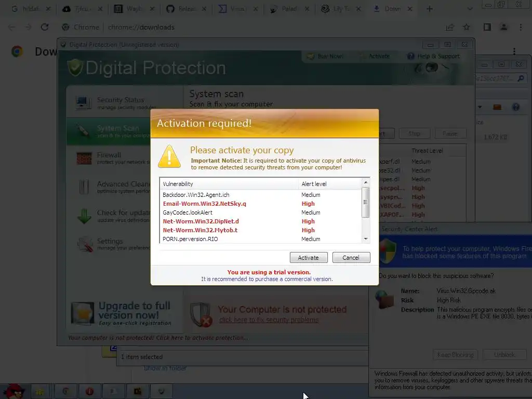The width and height of the screenshot is (532, 399).
Task: Click 'click here to fix security problems' link
Action: pos(269,320)
